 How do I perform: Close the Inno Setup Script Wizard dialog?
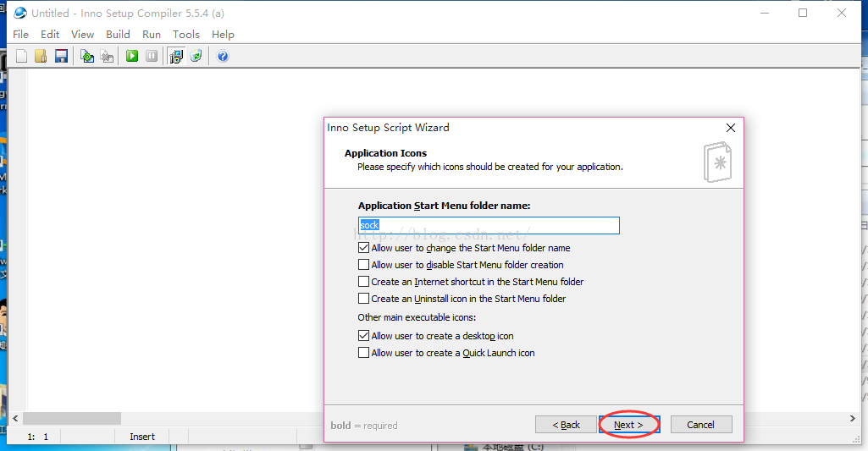click(731, 128)
